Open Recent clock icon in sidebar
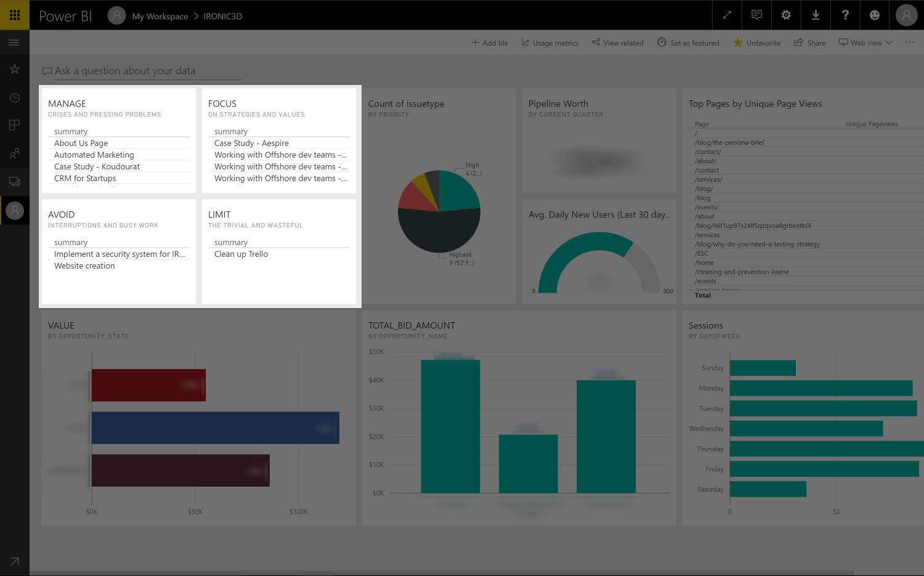 click(x=15, y=97)
